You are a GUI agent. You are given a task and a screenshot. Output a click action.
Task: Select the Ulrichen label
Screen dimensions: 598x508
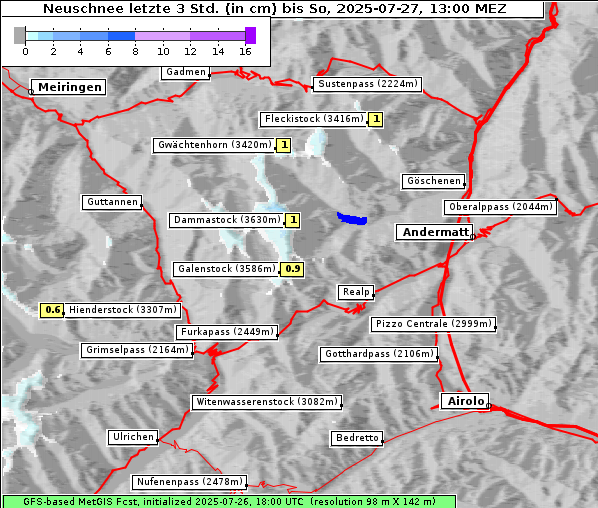point(133,437)
